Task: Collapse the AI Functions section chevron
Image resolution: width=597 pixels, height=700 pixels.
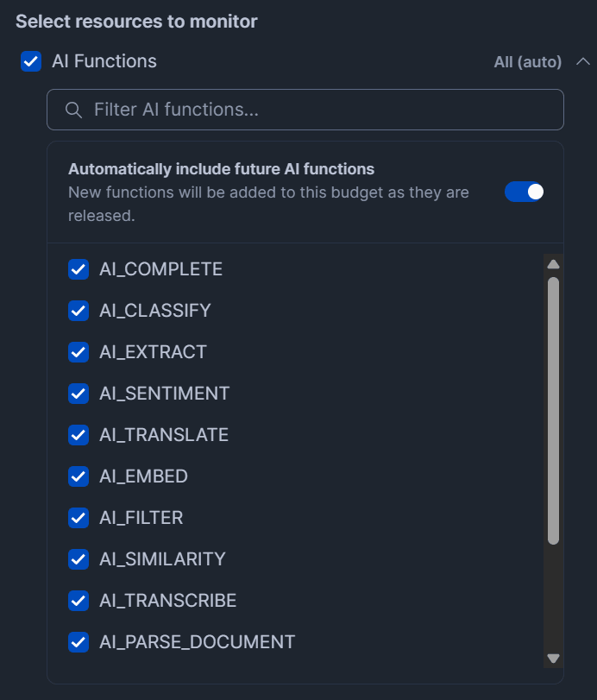Action: [583, 61]
